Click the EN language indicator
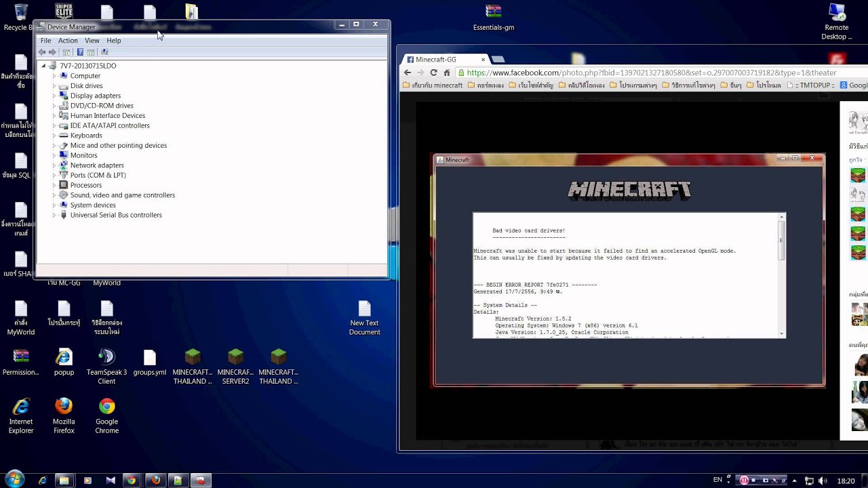This screenshot has width=868, height=488. pyautogui.click(x=717, y=480)
